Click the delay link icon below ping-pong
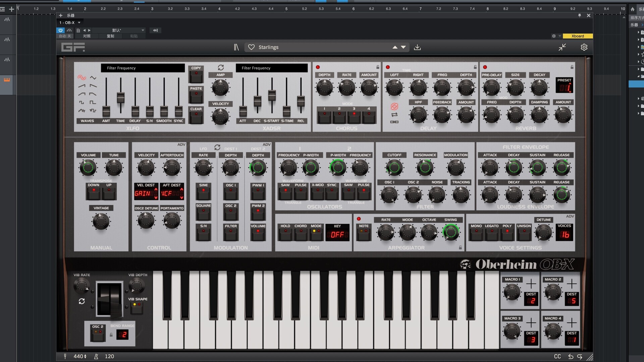The image size is (644, 362). click(x=394, y=122)
